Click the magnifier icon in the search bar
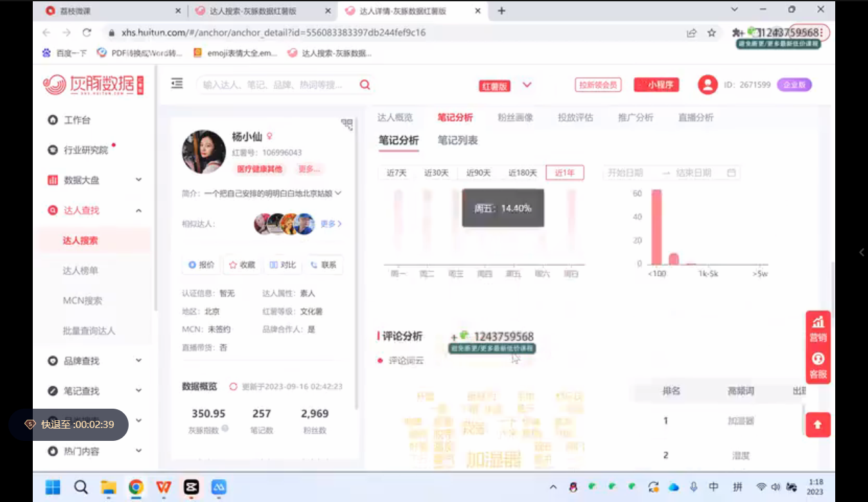 click(x=365, y=84)
